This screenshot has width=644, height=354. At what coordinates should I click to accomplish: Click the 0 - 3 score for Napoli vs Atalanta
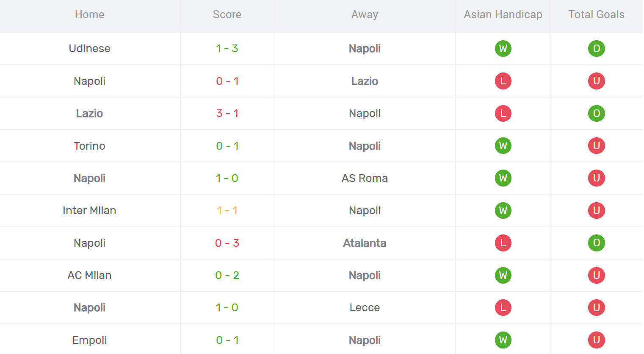point(227,243)
